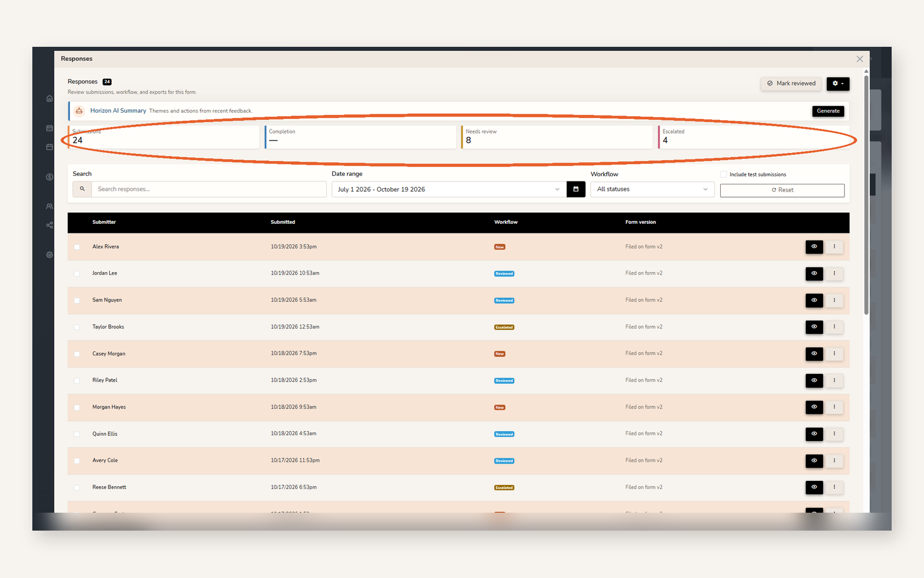Expand the Morgan Hayes row options menu
The height and width of the screenshot is (578, 924).
pyautogui.click(x=834, y=407)
